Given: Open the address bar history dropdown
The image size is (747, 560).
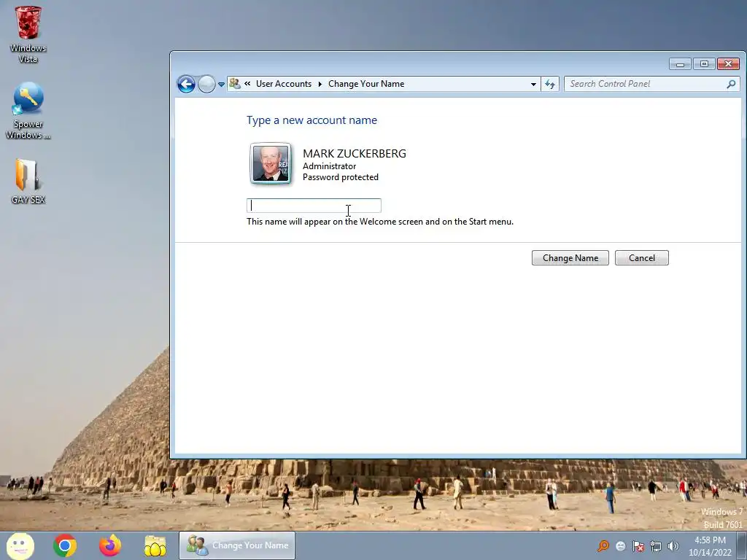Looking at the screenshot, I should [x=533, y=85].
